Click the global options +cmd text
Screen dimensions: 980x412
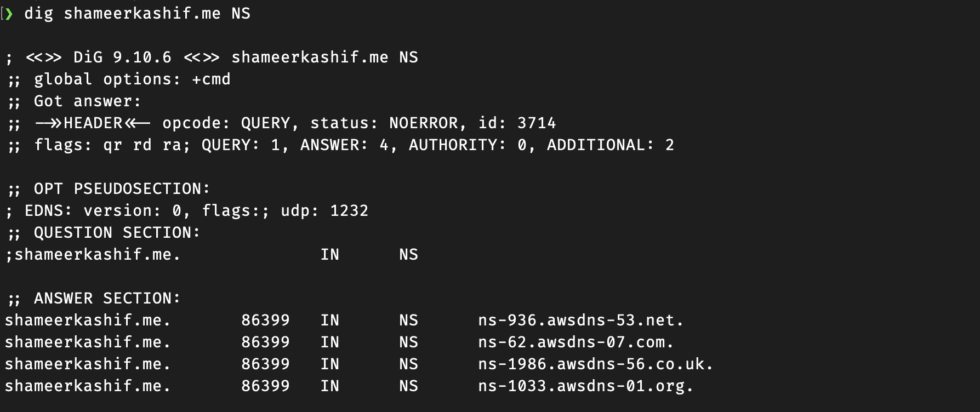point(132,79)
